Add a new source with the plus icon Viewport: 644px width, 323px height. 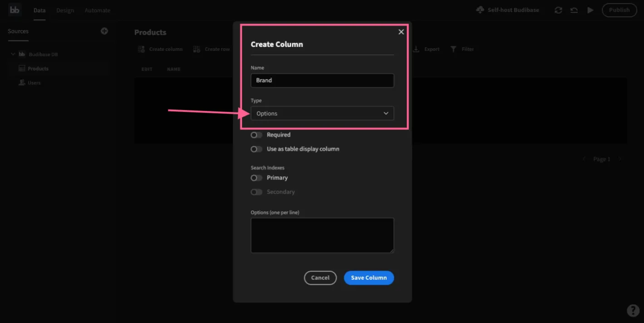[x=104, y=31]
